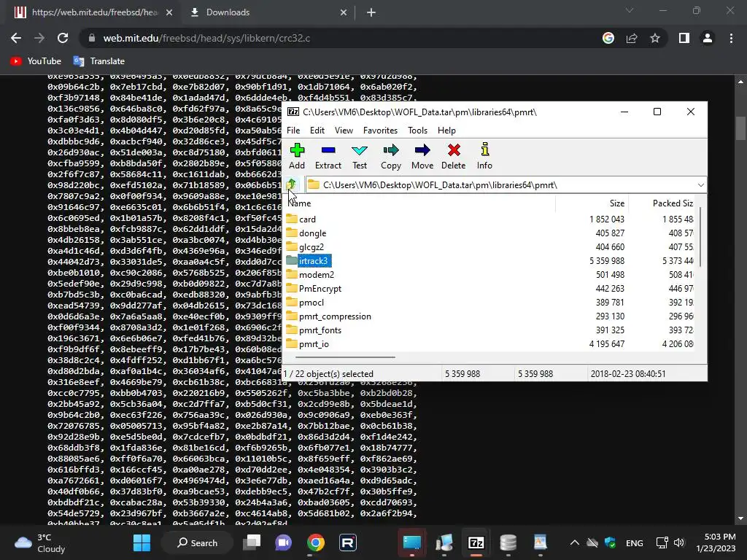Open the Info toolbar button
The width and height of the screenshot is (747, 560).
point(484,156)
